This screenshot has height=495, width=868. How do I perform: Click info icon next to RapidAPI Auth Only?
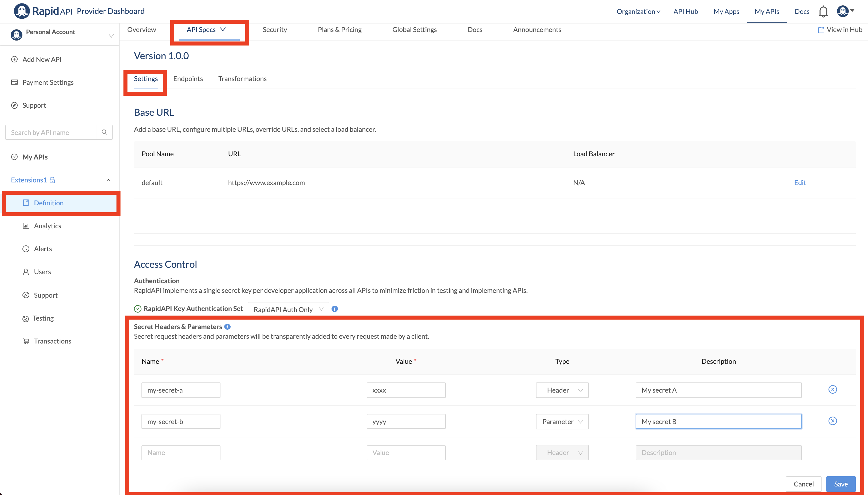tap(335, 309)
